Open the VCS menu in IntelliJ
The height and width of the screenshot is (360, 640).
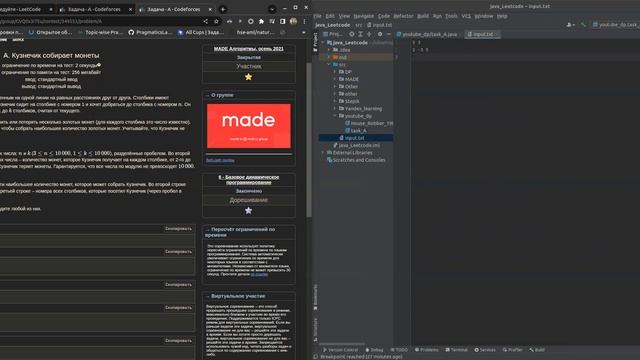pos(466,16)
